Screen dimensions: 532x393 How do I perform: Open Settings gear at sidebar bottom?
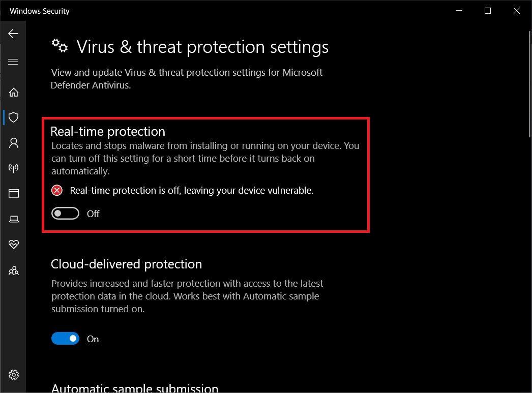pos(14,375)
